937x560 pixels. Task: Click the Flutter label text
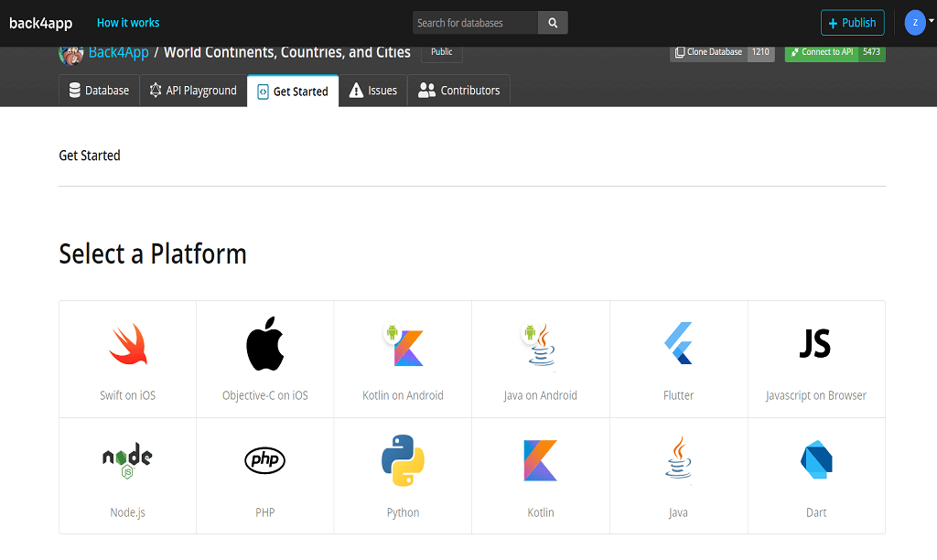point(678,395)
